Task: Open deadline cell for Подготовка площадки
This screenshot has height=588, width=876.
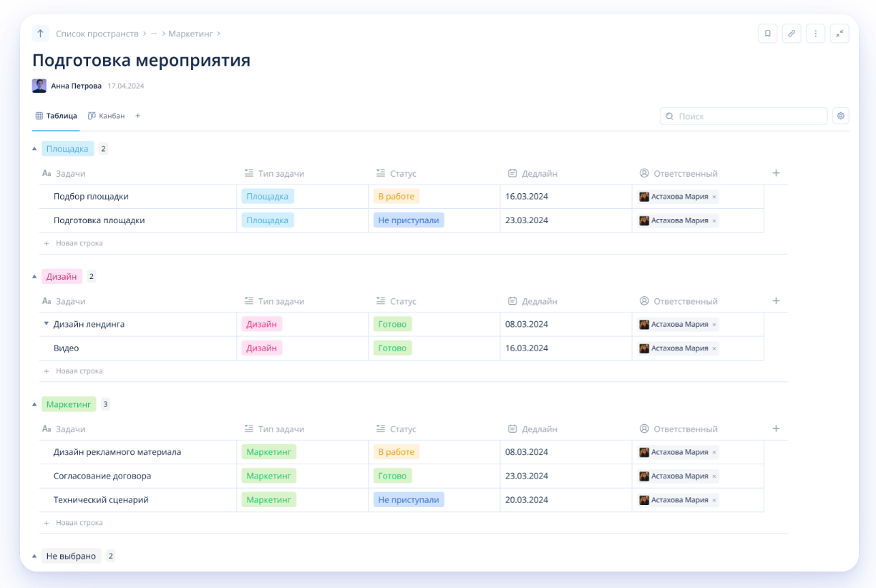Action: click(x=566, y=220)
